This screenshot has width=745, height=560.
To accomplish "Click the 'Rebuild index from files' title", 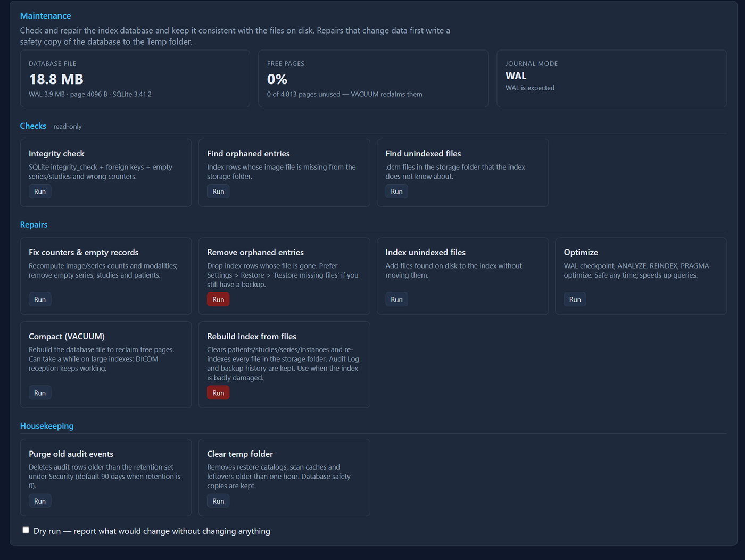I will [252, 337].
